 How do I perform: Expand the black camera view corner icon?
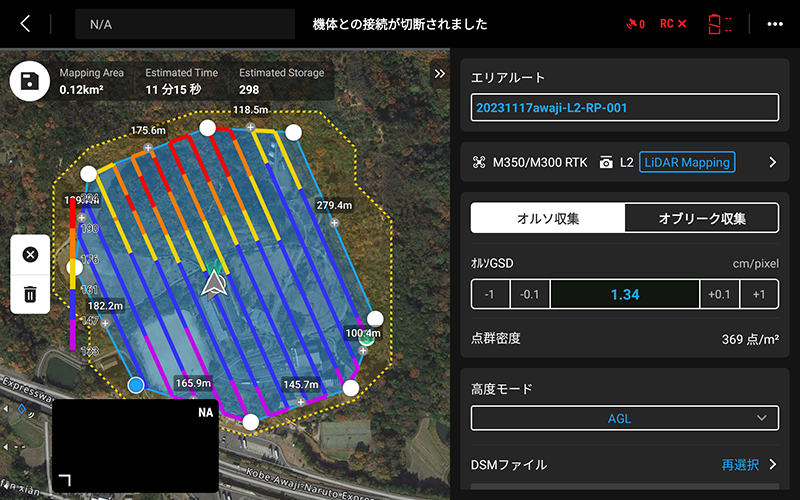pyautogui.click(x=65, y=479)
